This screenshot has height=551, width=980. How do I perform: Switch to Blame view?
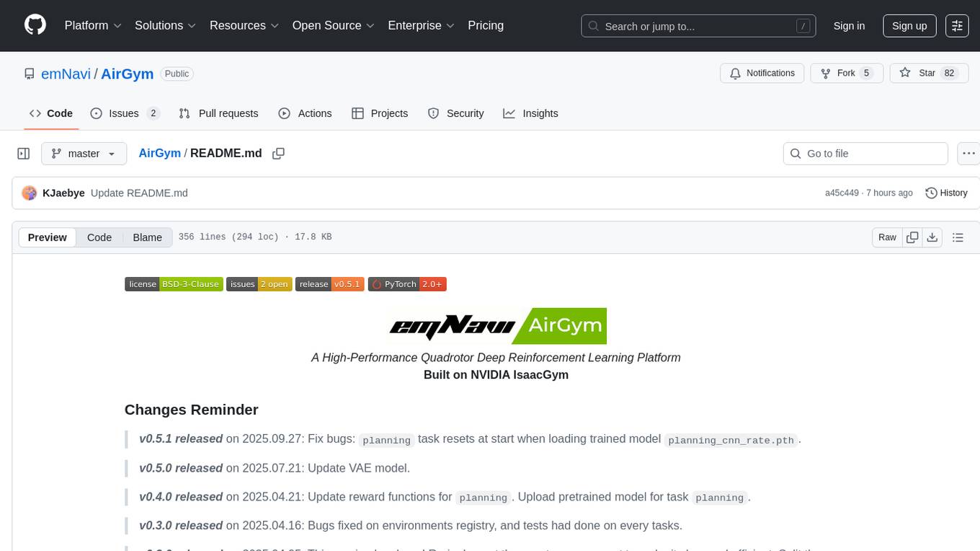[x=147, y=237]
